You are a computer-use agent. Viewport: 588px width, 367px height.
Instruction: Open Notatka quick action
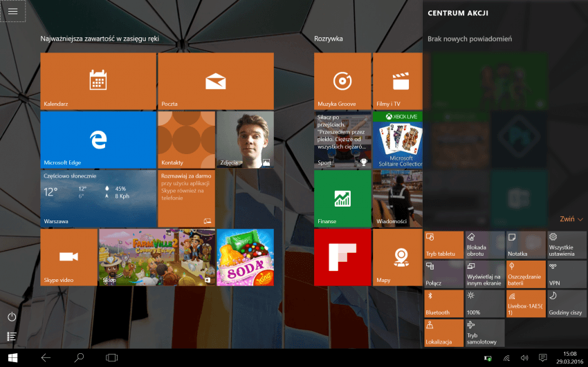click(526, 245)
